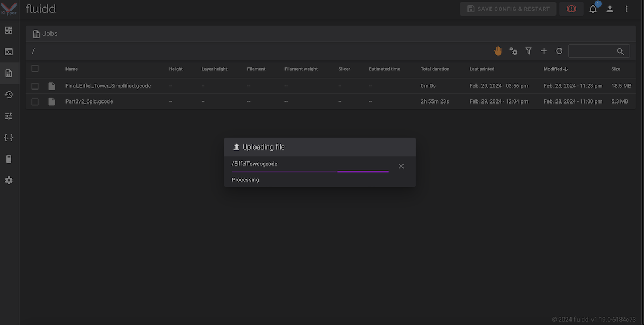Screen dimensions: 644x325
Task: Click the 0m 0s duration cell
Action: coord(429,86)
